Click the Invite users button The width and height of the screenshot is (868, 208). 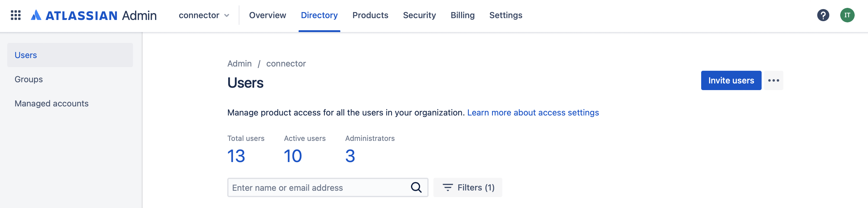click(x=731, y=80)
